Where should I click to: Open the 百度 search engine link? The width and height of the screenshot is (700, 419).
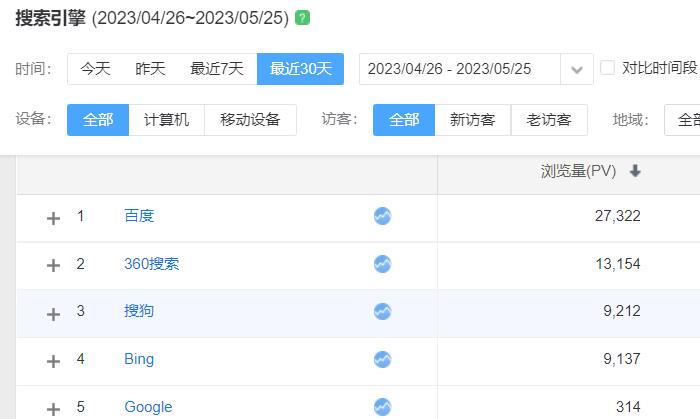(139, 216)
